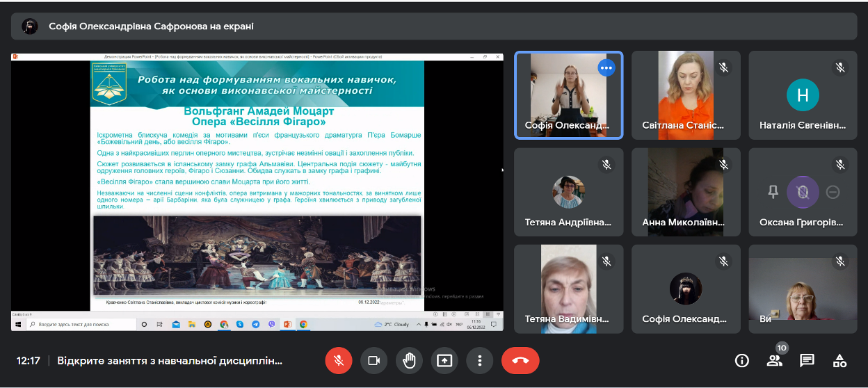Leave the call with red hang-up button
This screenshot has width=868, height=388.
[x=520, y=360]
